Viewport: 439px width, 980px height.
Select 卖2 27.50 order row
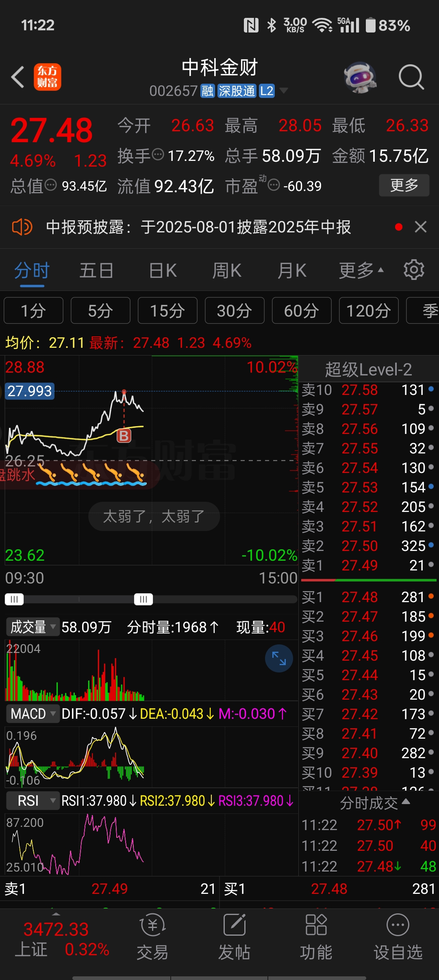pos(368,546)
